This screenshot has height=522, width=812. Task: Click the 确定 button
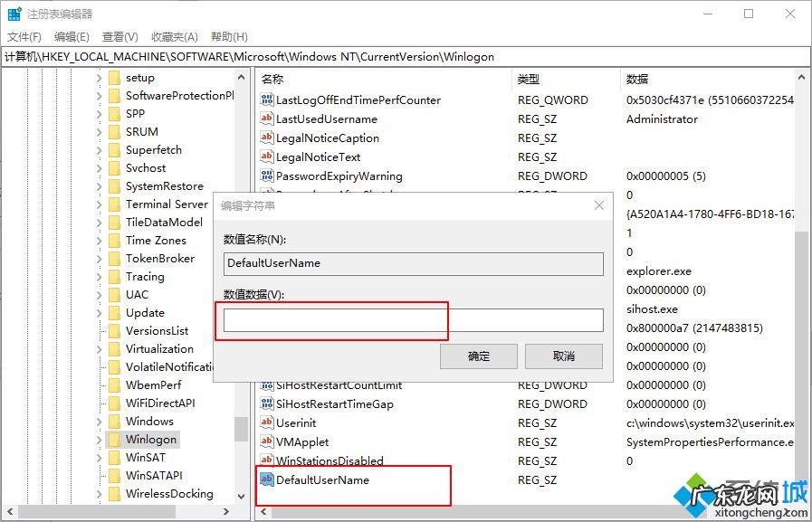pos(478,356)
